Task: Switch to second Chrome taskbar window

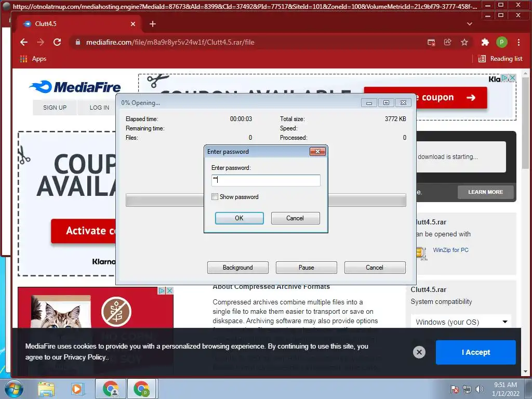Action: coord(141,389)
